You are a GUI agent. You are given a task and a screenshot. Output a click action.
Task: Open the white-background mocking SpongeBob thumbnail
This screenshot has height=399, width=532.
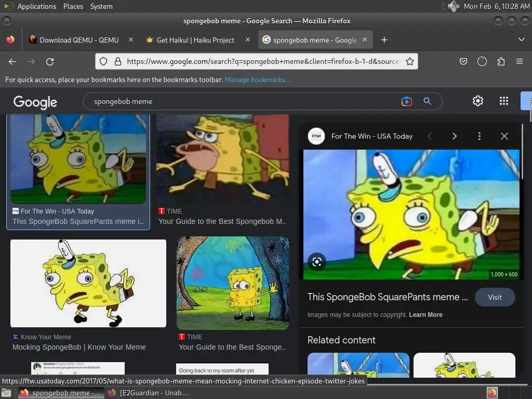click(x=88, y=283)
